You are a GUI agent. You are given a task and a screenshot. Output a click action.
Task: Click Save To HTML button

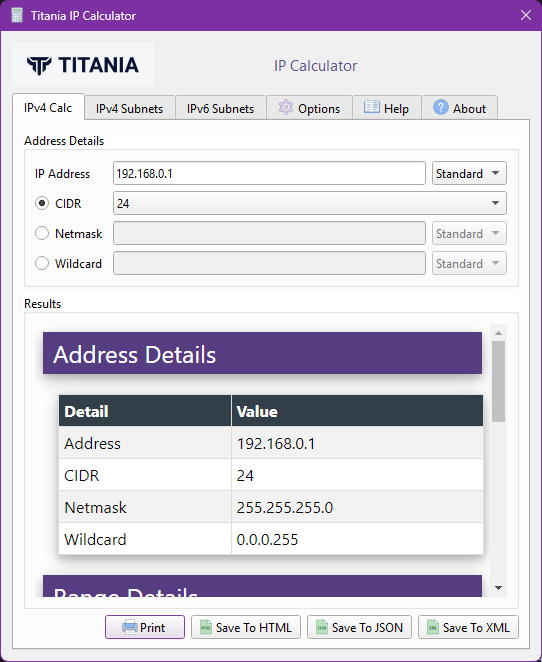click(x=246, y=627)
